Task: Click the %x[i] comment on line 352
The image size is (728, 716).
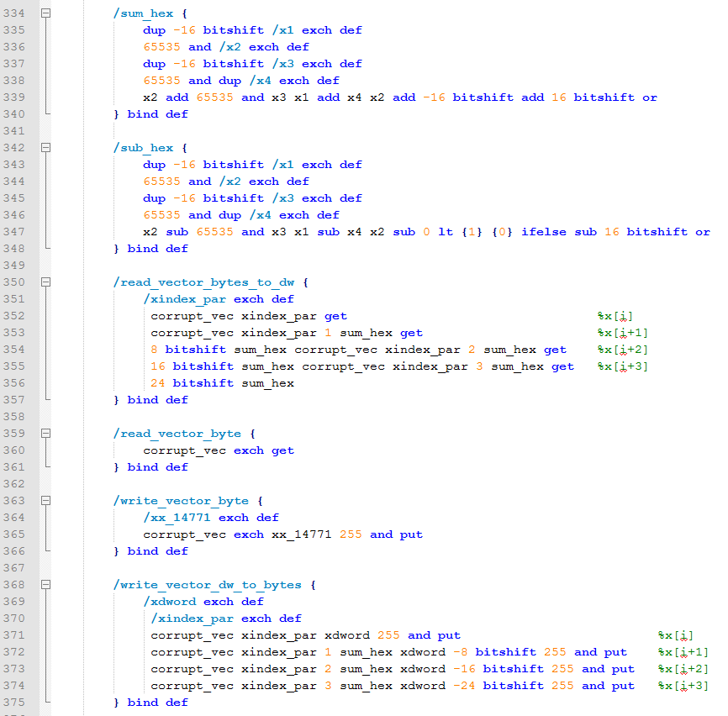Action: point(615,316)
